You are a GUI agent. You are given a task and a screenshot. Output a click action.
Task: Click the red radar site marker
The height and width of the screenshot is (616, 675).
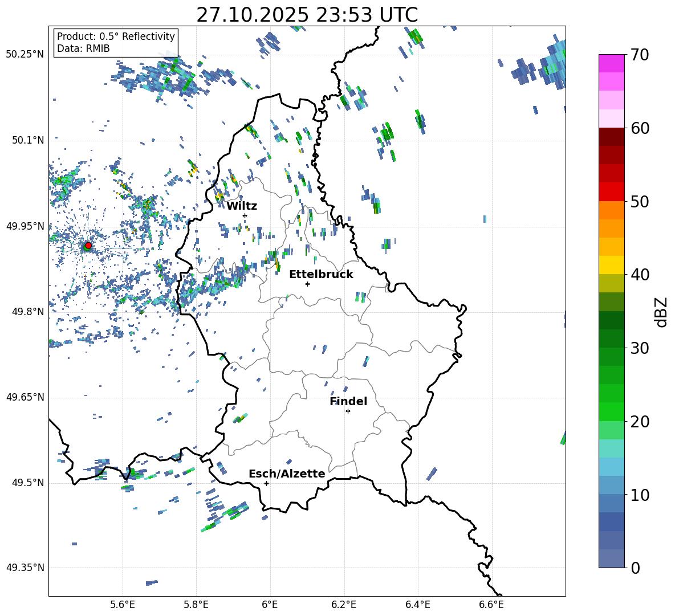pyautogui.click(x=88, y=246)
